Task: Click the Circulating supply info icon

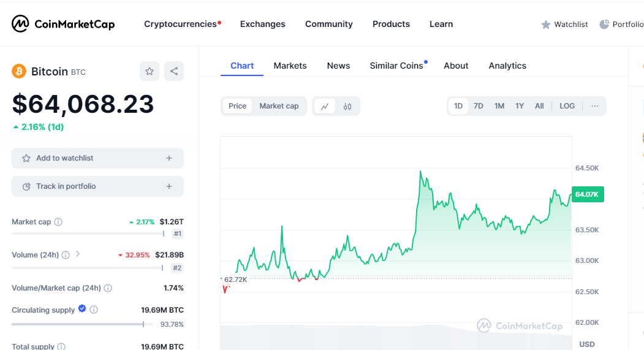Action: [x=94, y=310]
